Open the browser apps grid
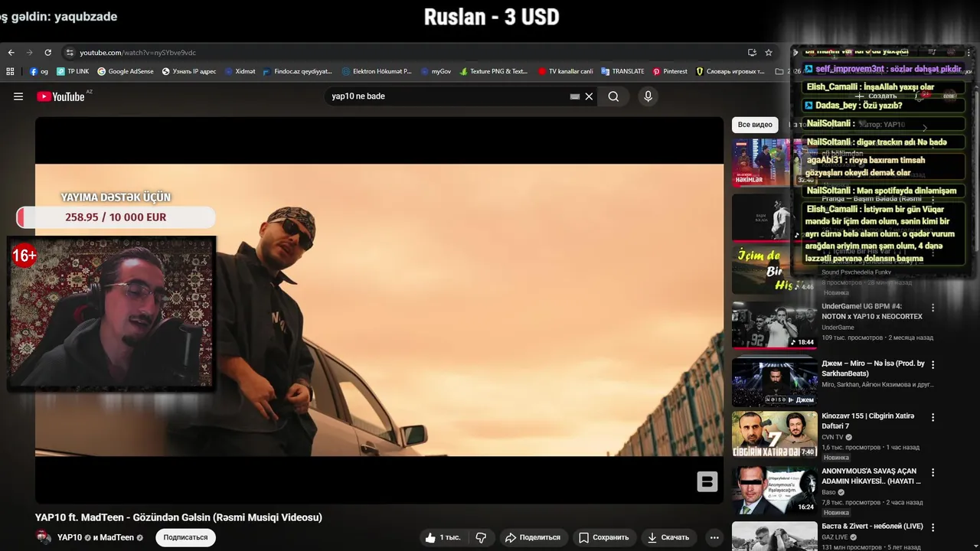This screenshot has width=980, height=551. coord(10,71)
